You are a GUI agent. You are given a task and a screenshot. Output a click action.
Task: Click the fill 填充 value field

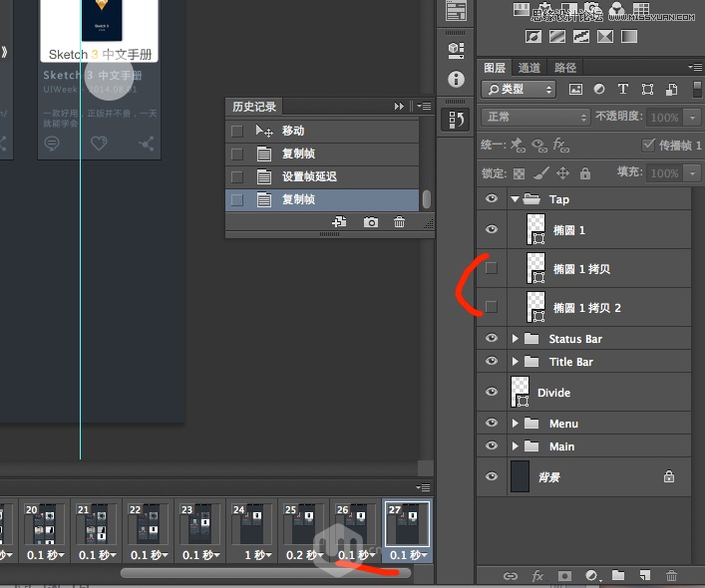[x=664, y=173]
